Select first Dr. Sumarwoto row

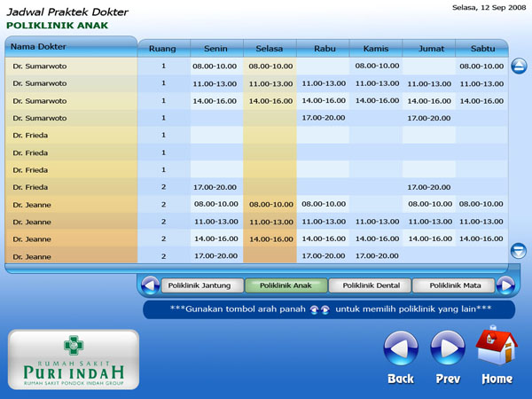click(x=71, y=66)
